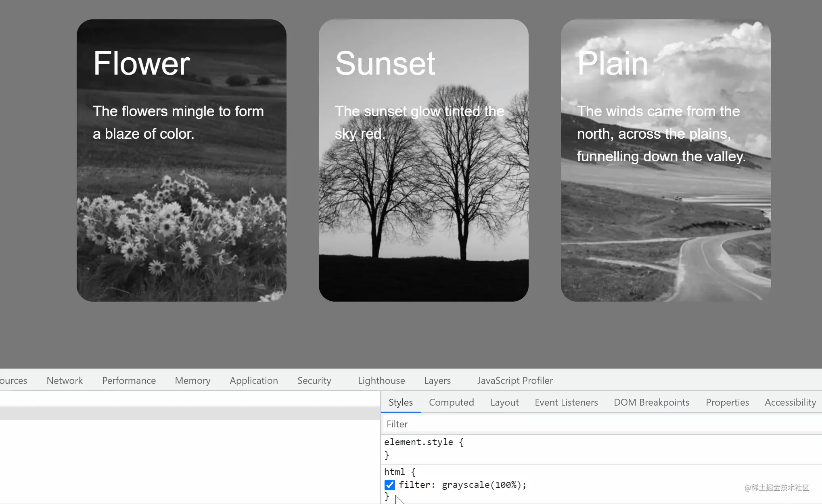Click the Styles tab in DevTools

tap(400, 402)
